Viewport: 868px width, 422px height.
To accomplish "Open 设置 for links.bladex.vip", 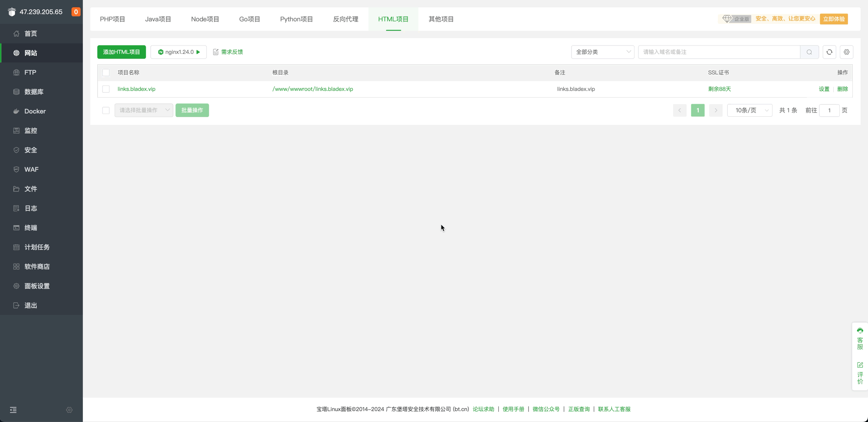I will point(824,89).
